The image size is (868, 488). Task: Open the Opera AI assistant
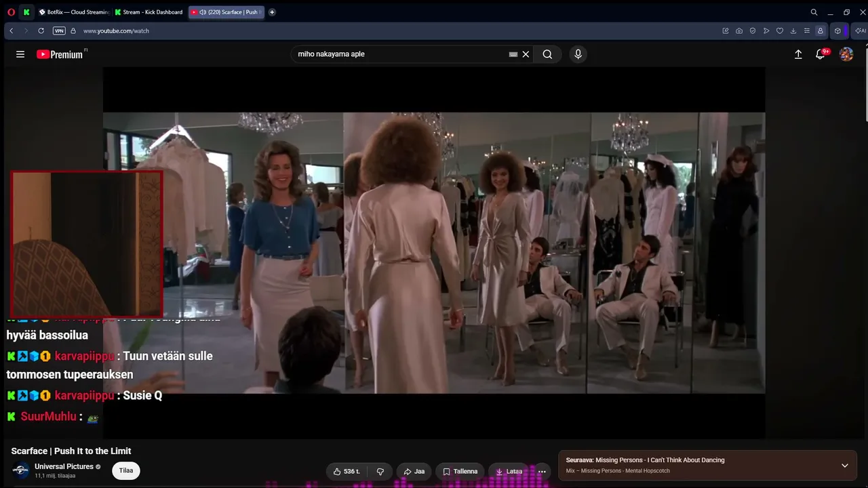[x=860, y=30]
